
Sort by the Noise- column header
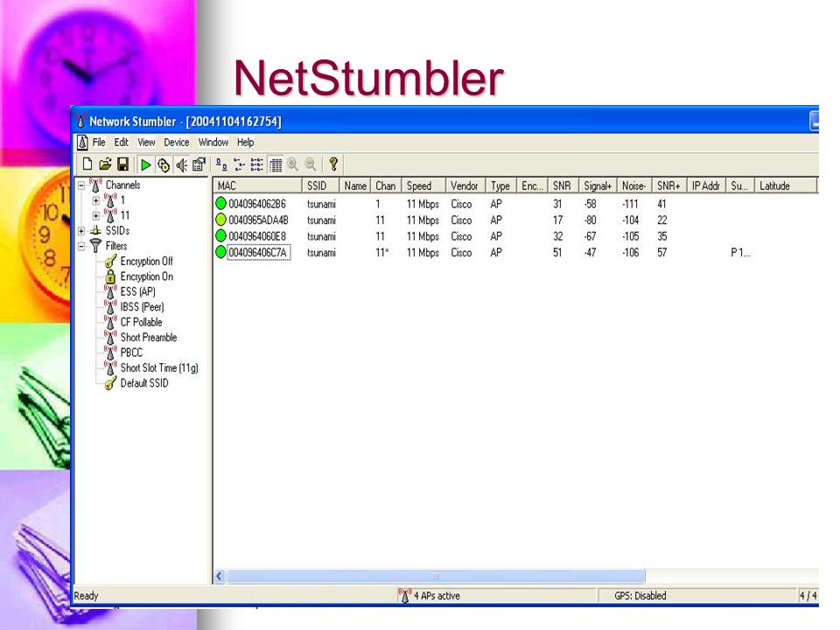634,185
